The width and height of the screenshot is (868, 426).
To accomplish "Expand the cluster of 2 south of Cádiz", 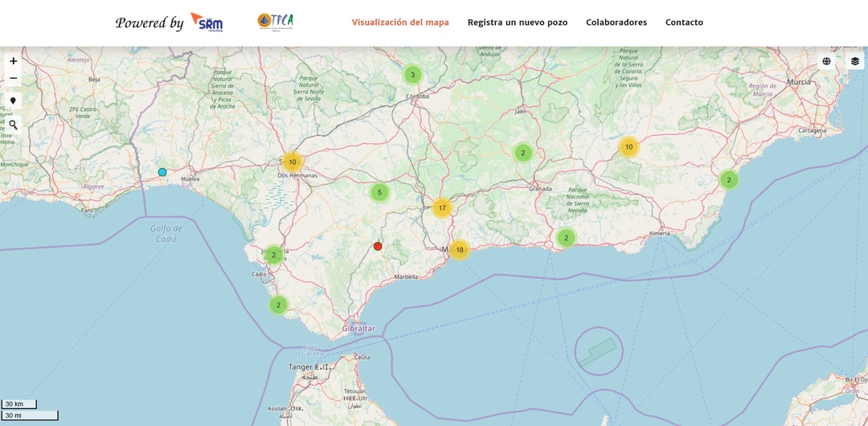I will pyautogui.click(x=278, y=305).
